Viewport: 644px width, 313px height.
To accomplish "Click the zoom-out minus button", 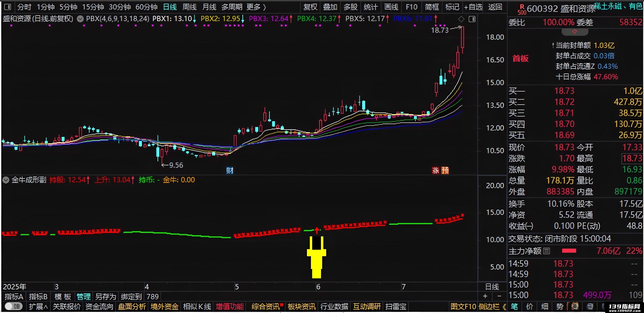I will [499, 296].
